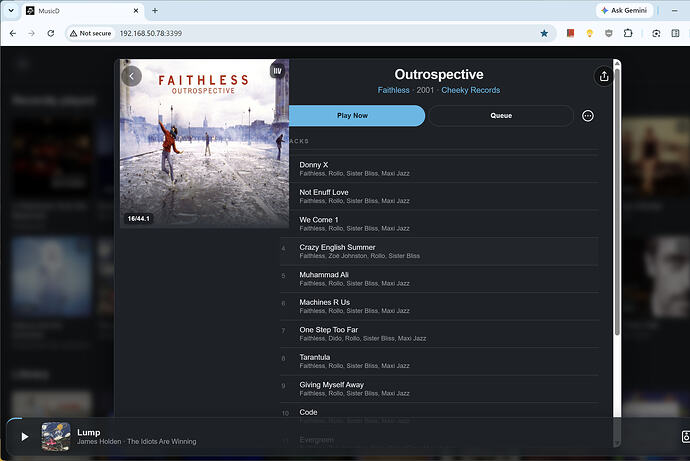Select the track Muhammad Ali
The image size is (690, 461).
pyautogui.click(x=439, y=279)
